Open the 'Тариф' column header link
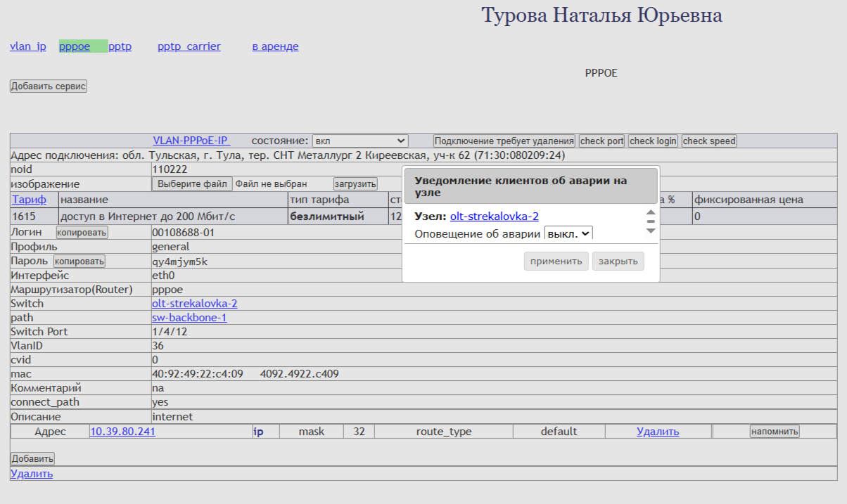The image size is (847, 504). (29, 200)
